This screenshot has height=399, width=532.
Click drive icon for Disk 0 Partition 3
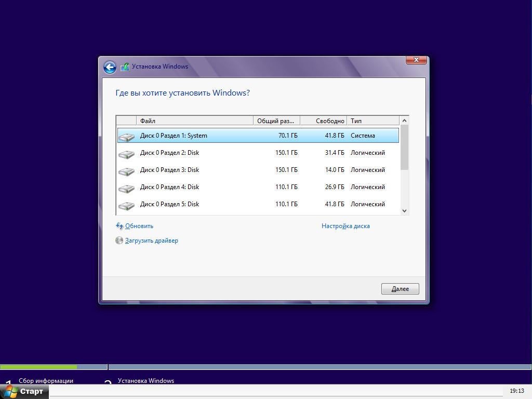click(x=126, y=171)
